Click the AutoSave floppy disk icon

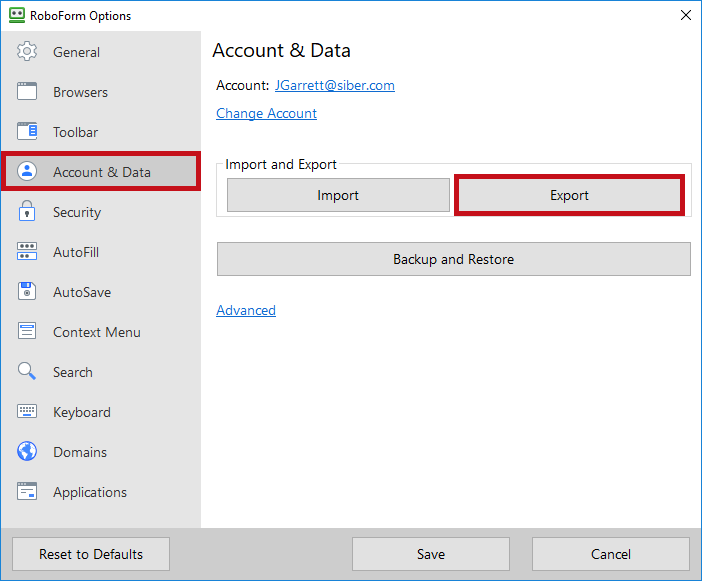click(x=27, y=292)
